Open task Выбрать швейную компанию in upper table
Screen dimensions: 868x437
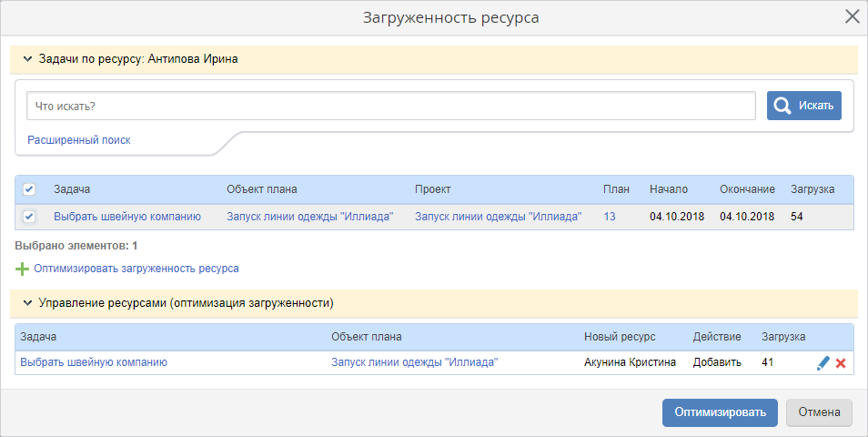point(127,217)
